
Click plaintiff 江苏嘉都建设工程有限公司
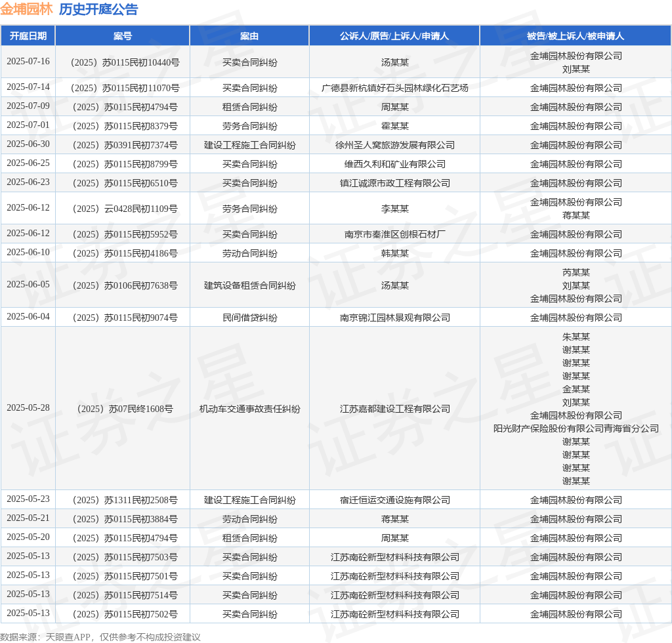[394, 409]
